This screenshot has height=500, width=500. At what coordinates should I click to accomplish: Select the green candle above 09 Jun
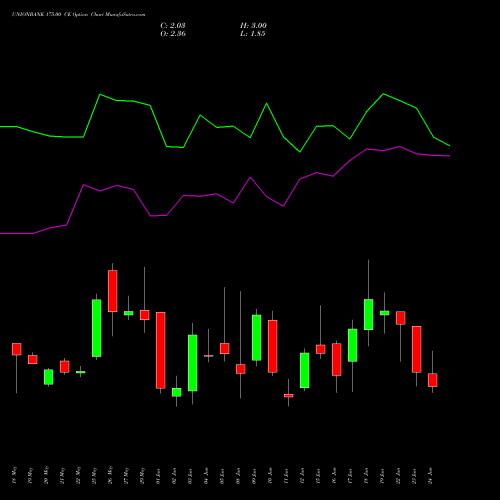pos(257,338)
